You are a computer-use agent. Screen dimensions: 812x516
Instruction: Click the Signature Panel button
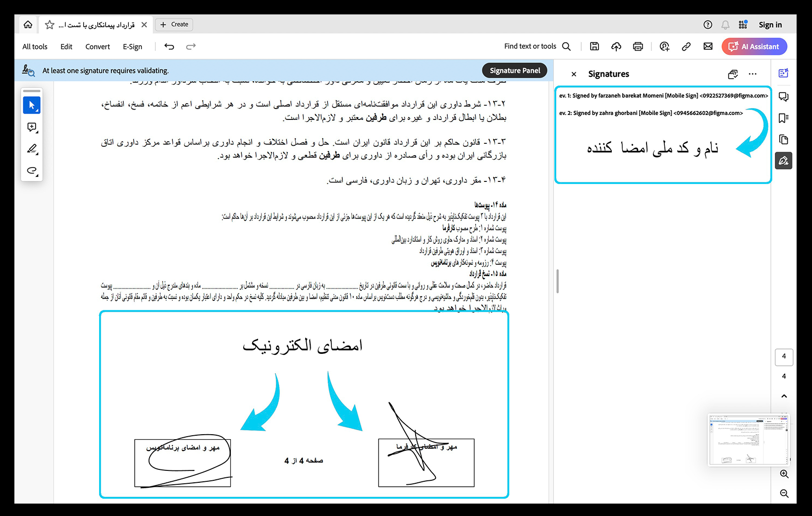[515, 70]
